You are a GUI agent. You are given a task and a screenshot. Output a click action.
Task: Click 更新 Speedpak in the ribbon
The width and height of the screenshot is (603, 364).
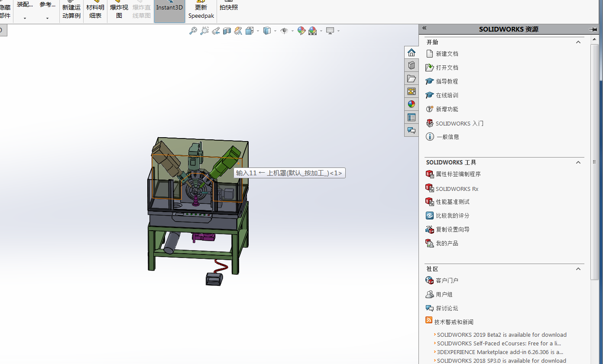tap(201, 11)
